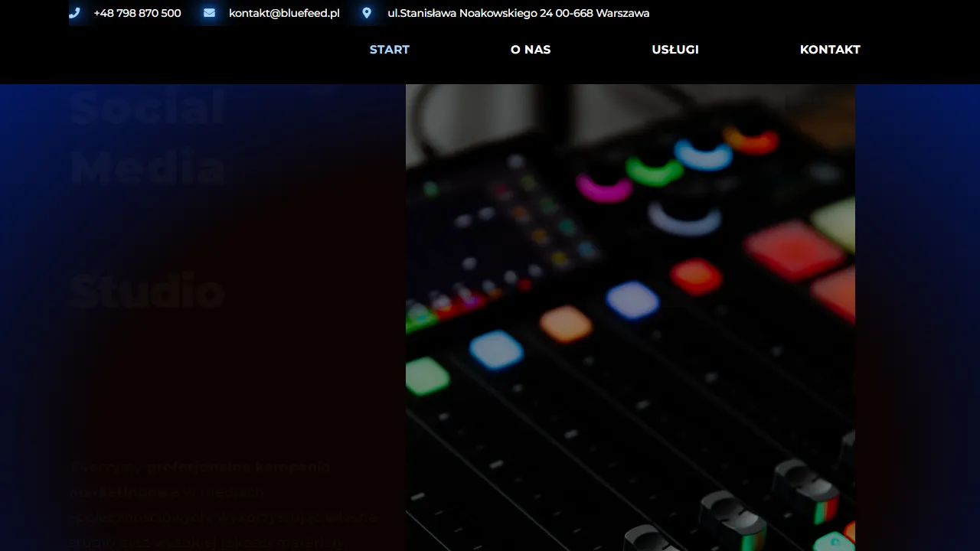This screenshot has width=980, height=551.
Task: Dial the +48 798 870 500 phone link
Action: pyautogui.click(x=137, y=13)
